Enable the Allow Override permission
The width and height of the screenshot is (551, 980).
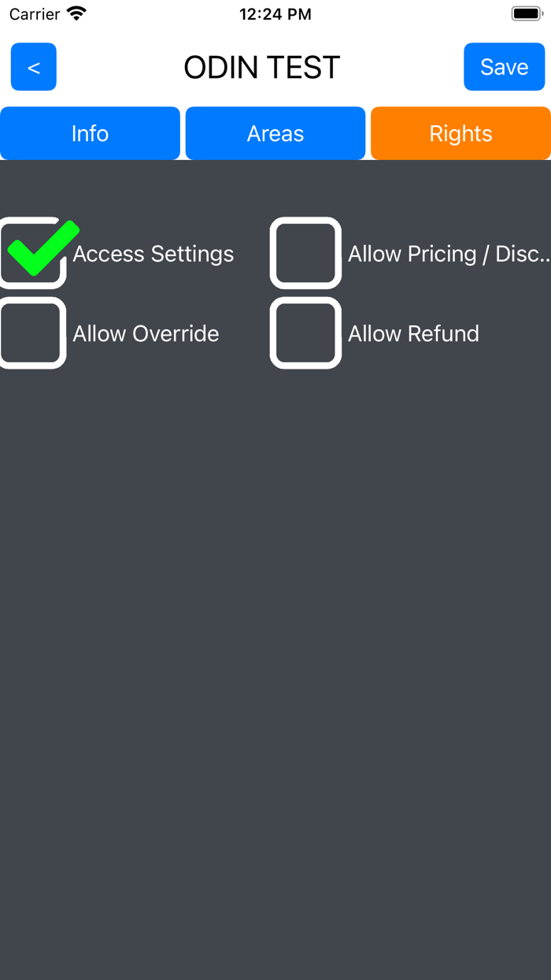[x=31, y=333]
